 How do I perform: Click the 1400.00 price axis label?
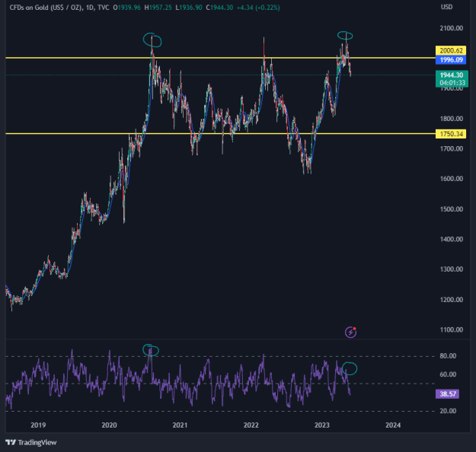click(452, 239)
